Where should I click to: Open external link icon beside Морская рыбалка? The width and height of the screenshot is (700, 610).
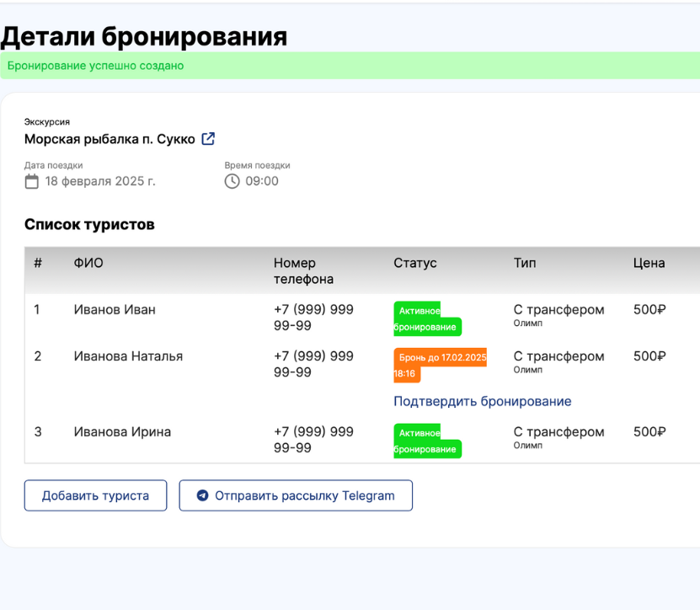[208, 139]
